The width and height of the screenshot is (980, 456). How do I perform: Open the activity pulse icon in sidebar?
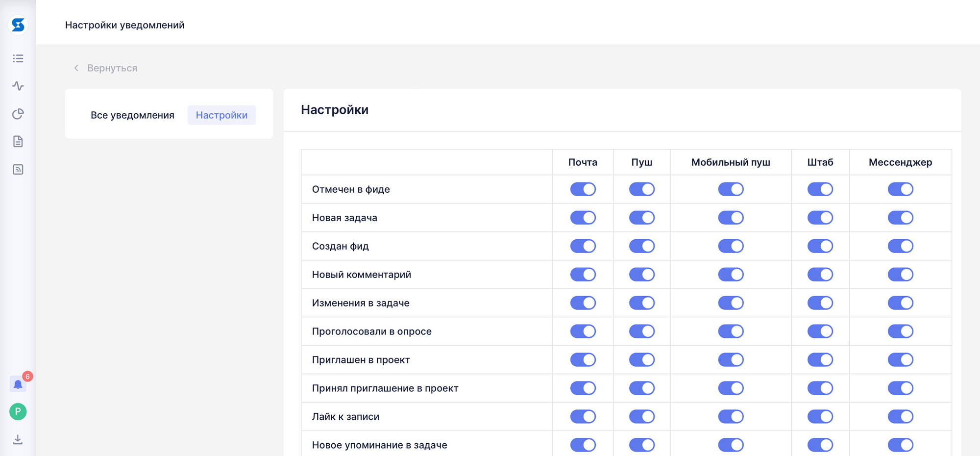pos(18,86)
